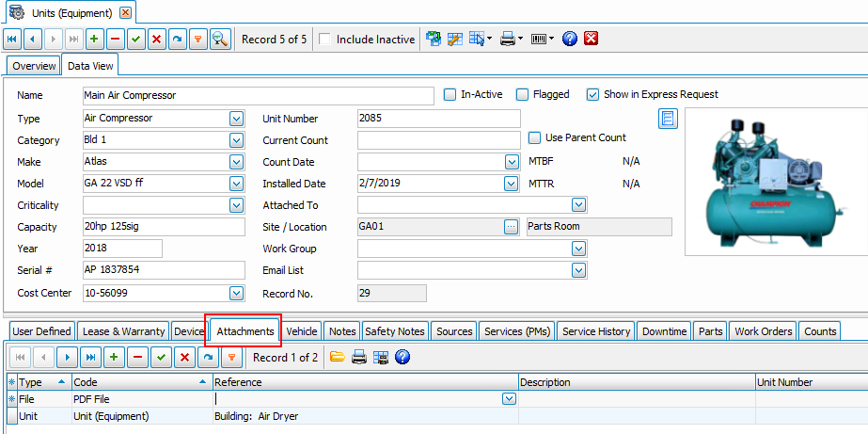This screenshot has width=868, height=434.
Task: Click attachments grid export icon
Action: [380, 358]
